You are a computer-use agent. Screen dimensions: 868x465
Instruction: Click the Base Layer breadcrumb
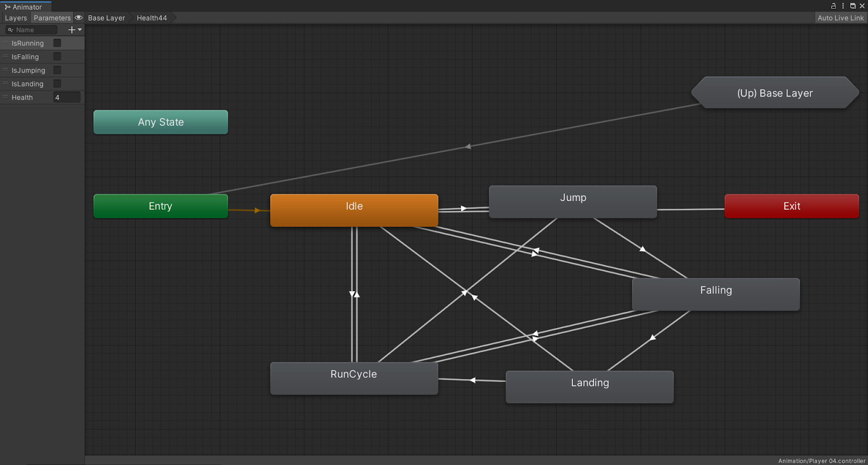tap(106, 18)
